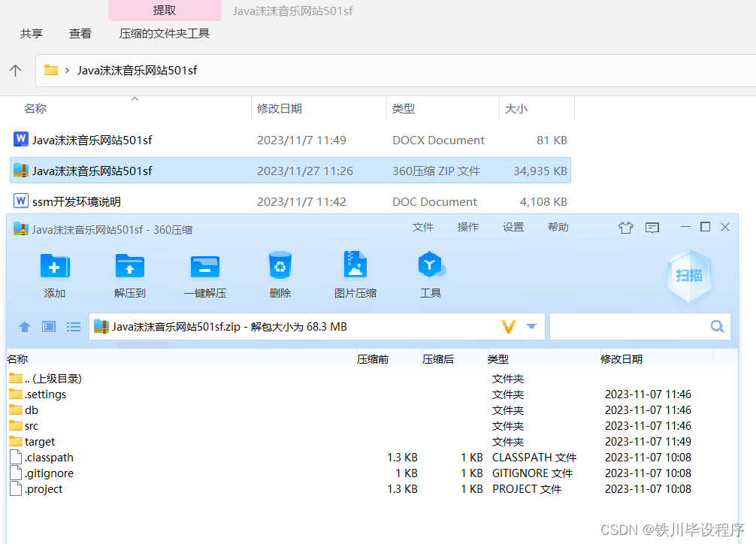This screenshot has height=544, width=756.
Task: Close the 360压缩 window
Action: [x=724, y=227]
